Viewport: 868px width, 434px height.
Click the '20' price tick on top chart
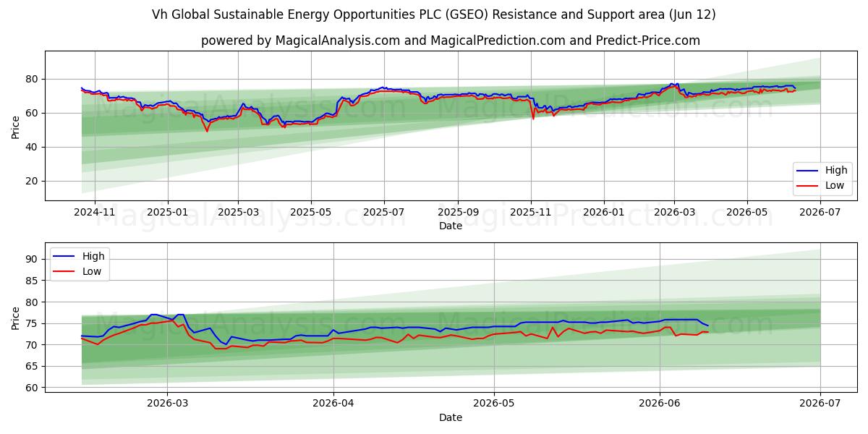[x=33, y=181]
